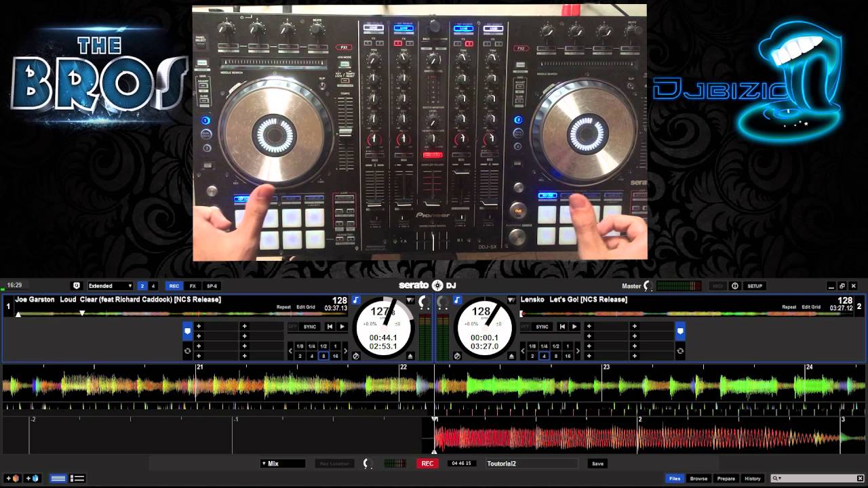The image size is (868, 488).
Task: Open the Browse panel tab
Action: pyautogui.click(x=698, y=479)
